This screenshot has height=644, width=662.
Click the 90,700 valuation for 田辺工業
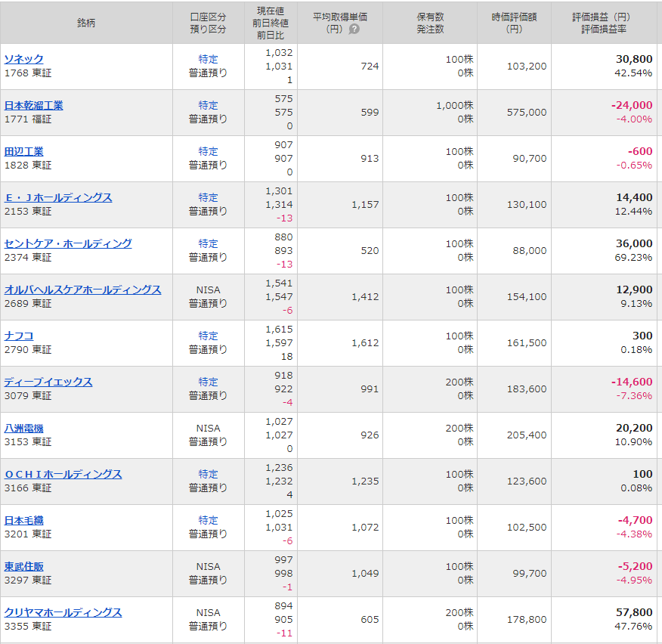pos(530,159)
